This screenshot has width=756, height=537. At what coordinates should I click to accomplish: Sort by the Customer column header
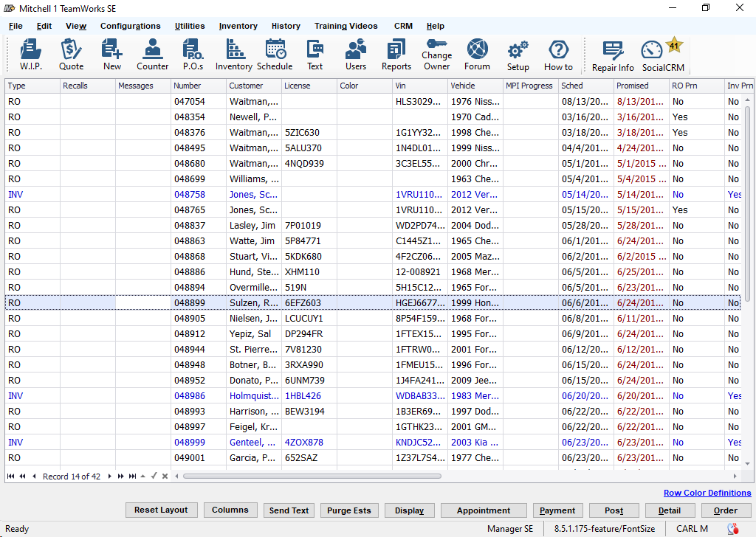coord(254,86)
